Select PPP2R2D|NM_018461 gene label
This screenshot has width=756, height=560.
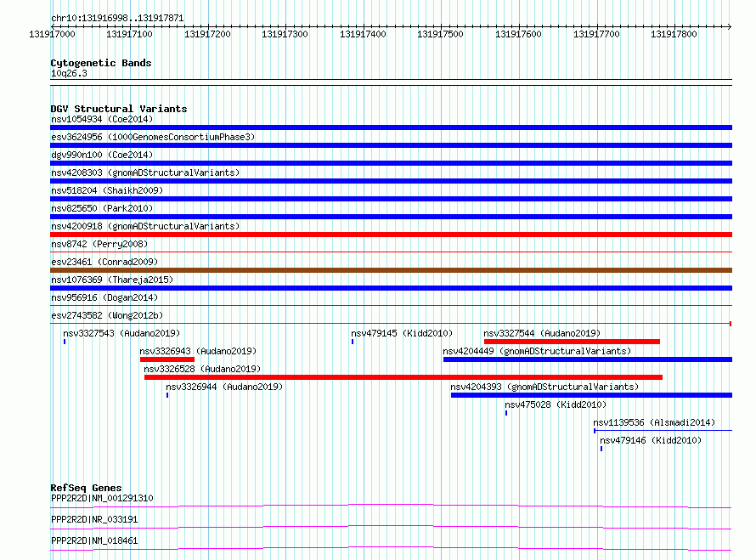tap(94, 540)
